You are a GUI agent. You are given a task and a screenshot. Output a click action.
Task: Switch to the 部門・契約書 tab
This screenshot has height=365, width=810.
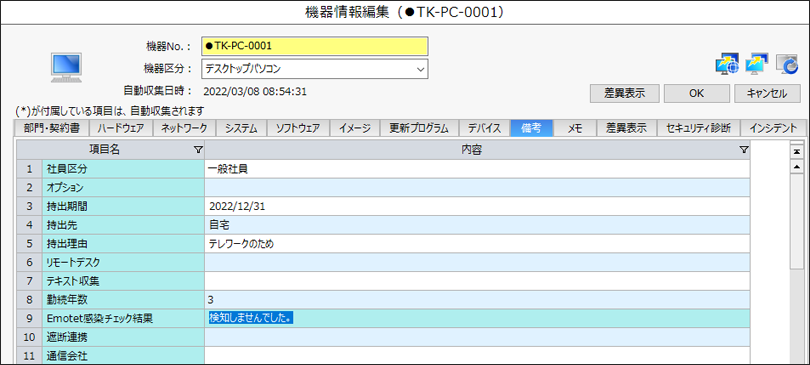pyautogui.click(x=52, y=128)
